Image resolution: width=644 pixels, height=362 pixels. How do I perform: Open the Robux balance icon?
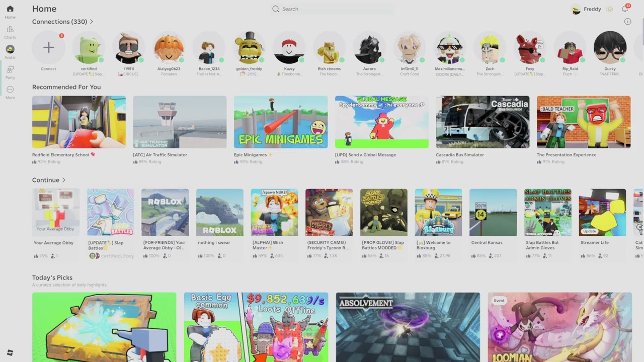coord(610,9)
